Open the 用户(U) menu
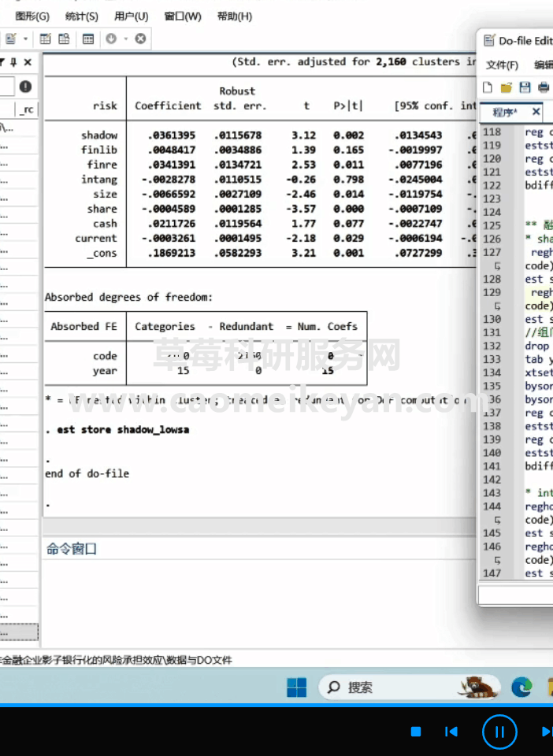The image size is (553, 756). pyautogui.click(x=131, y=17)
